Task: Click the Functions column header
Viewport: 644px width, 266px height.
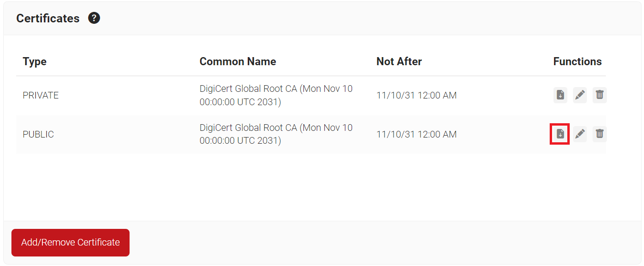Action: tap(577, 61)
